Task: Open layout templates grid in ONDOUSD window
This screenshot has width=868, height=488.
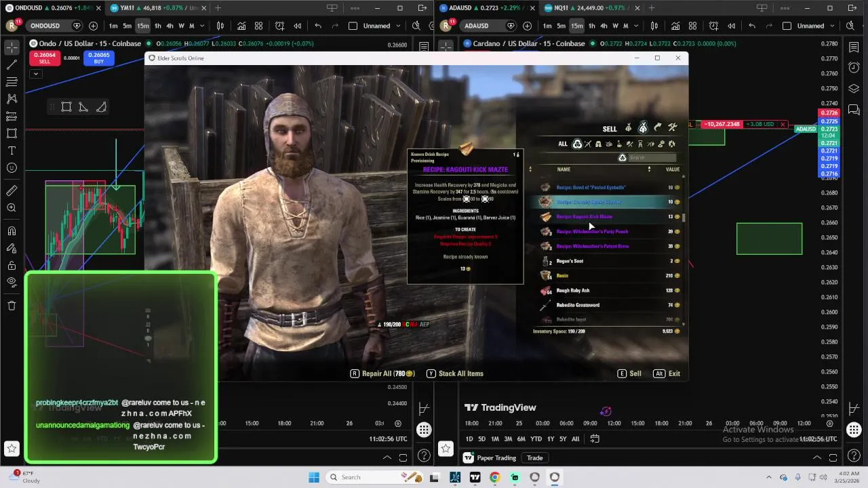Action: pos(258,26)
